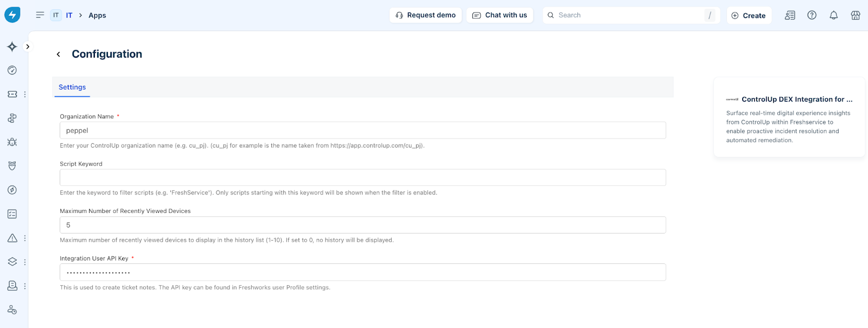Open the IT workspace badge
The image size is (868, 328).
pyautogui.click(x=56, y=15)
